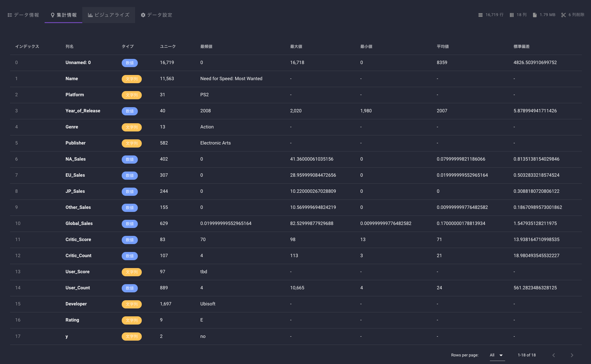Click the lightbulb icon on 集計情報 tab
Viewport: 591px width, 364px height.
[53, 15]
